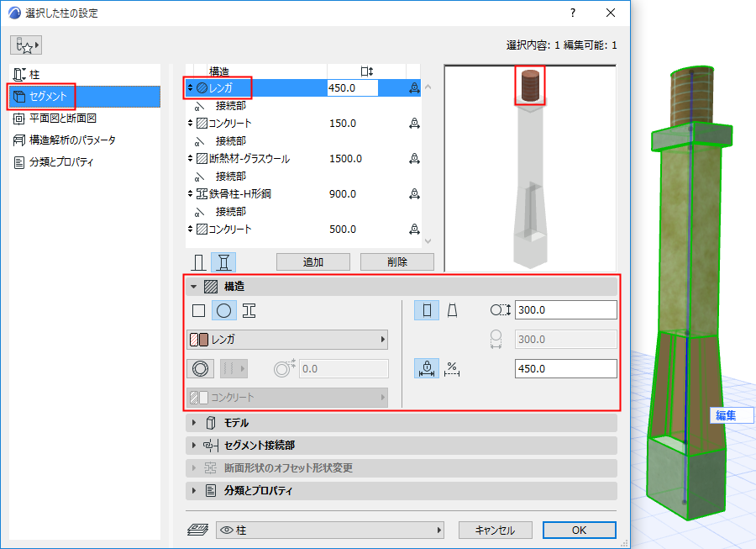Confirm settings with the OK button
This screenshot has height=549, width=756.
[579, 530]
